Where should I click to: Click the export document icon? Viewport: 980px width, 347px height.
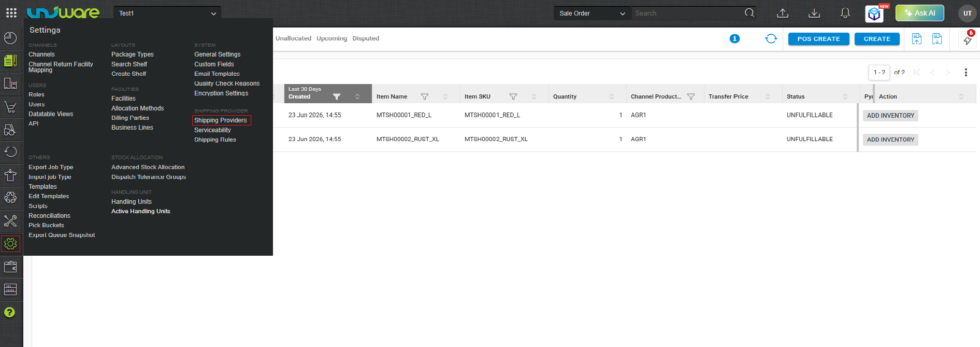(937, 39)
